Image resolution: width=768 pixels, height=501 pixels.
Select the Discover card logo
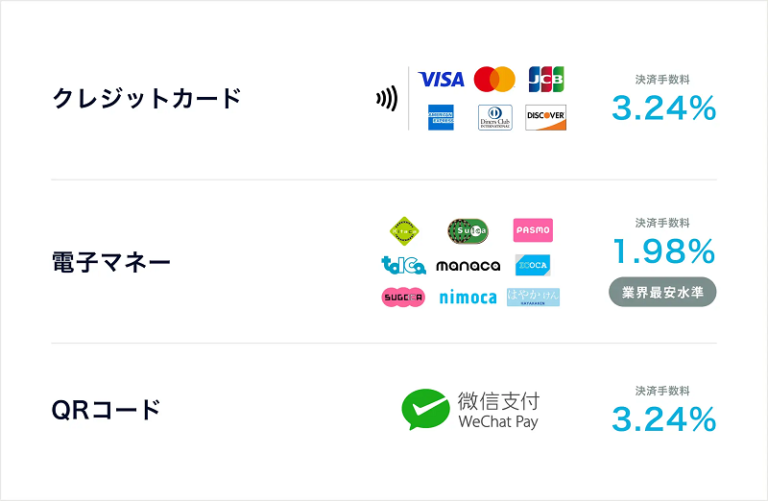pos(546,117)
